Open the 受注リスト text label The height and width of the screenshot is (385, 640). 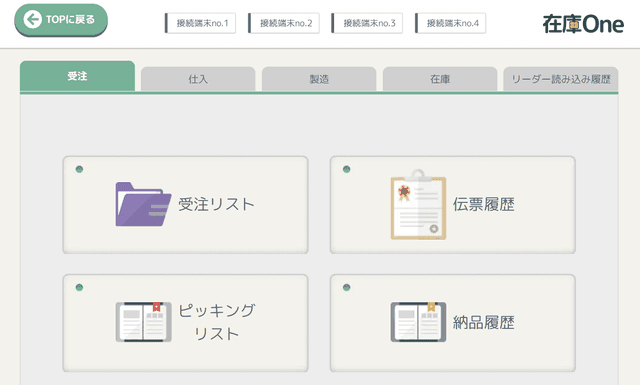pyautogui.click(x=216, y=204)
